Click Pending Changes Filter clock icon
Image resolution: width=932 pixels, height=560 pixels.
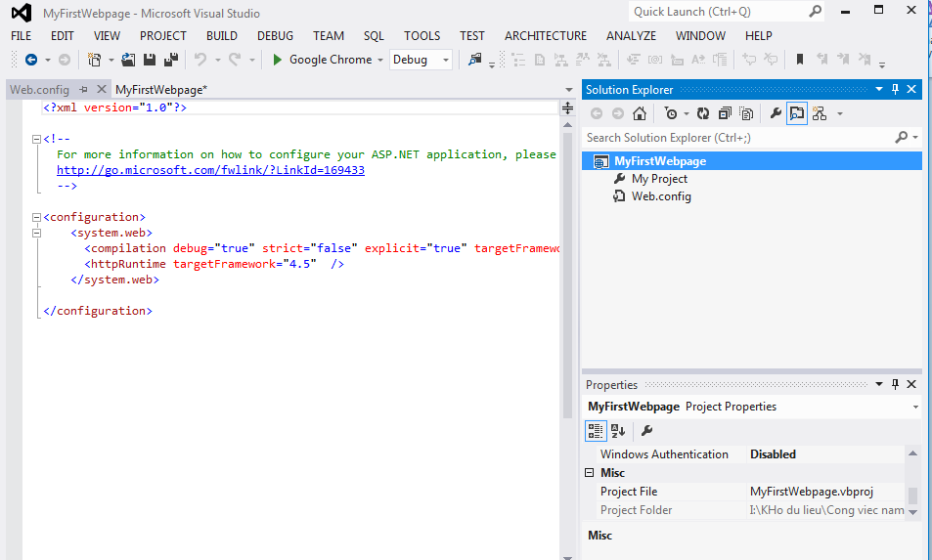671,113
